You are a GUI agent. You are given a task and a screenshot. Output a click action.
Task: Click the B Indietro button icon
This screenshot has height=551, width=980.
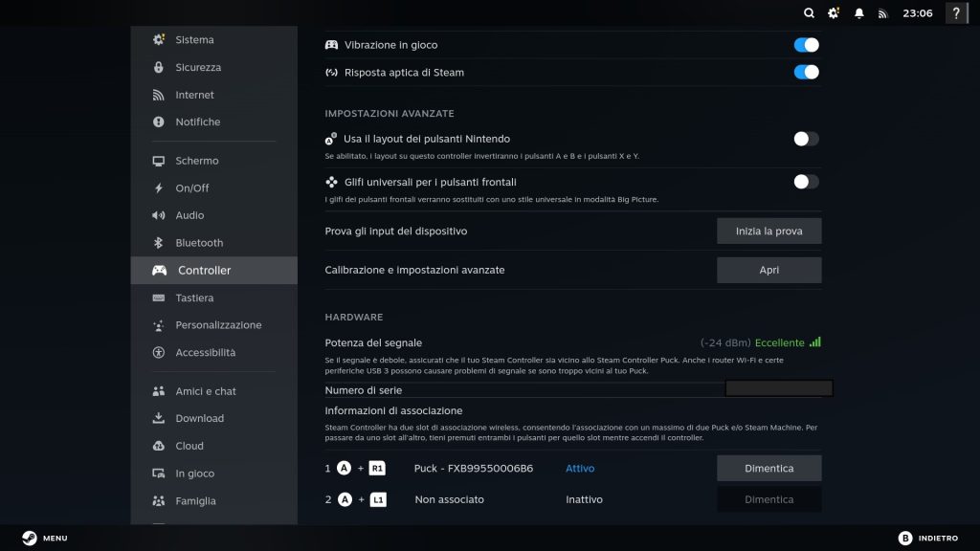pos(905,538)
